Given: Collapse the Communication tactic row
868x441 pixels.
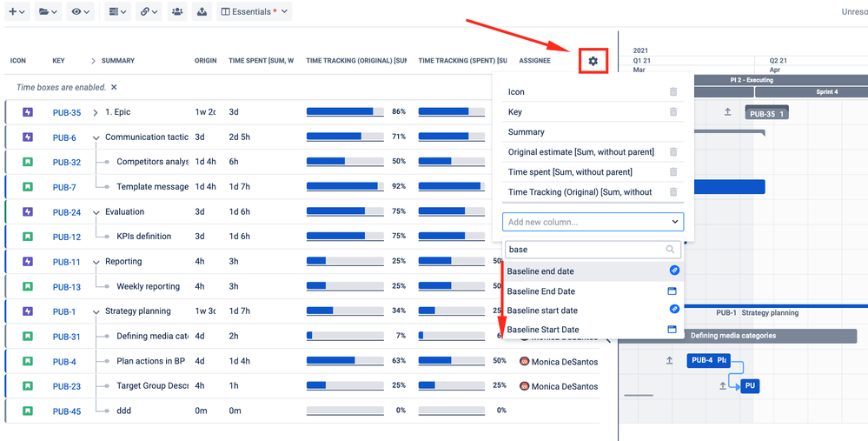Looking at the screenshot, I should (96, 137).
